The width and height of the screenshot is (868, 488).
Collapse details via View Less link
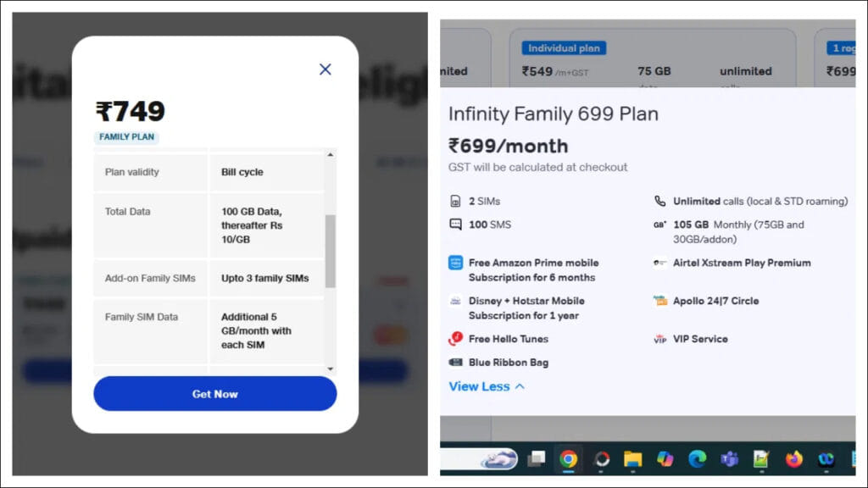point(481,386)
